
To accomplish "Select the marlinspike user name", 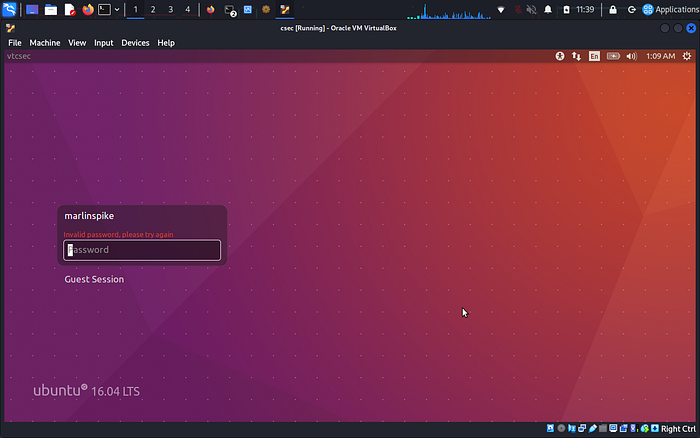I will click(x=95, y=216).
